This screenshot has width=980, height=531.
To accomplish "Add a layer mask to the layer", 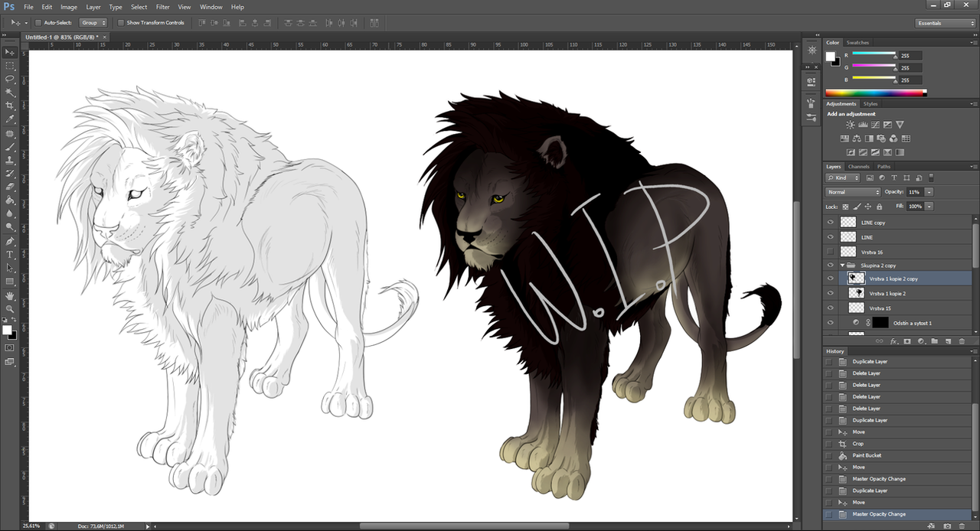I will pos(907,340).
